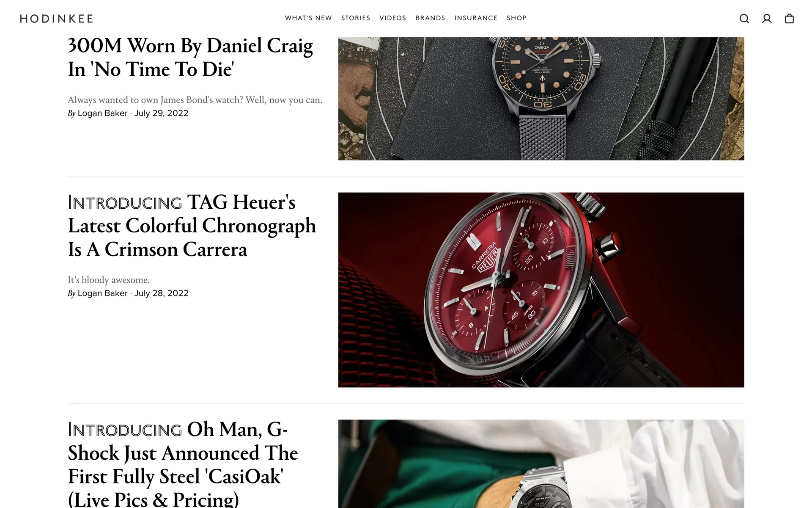The image size is (812, 508).
Task: Open the G-Shock 'CasiOak' article headline
Action: point(183,464)
